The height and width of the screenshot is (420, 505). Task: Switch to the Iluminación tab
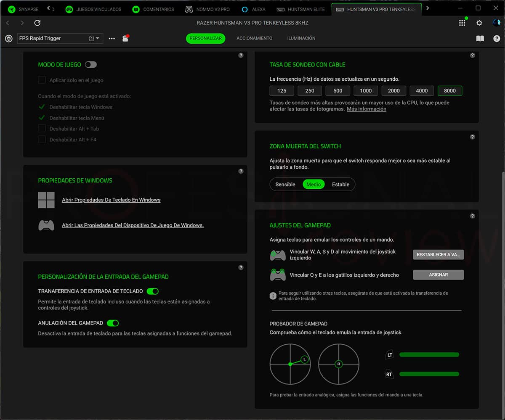tap(301, 38)
